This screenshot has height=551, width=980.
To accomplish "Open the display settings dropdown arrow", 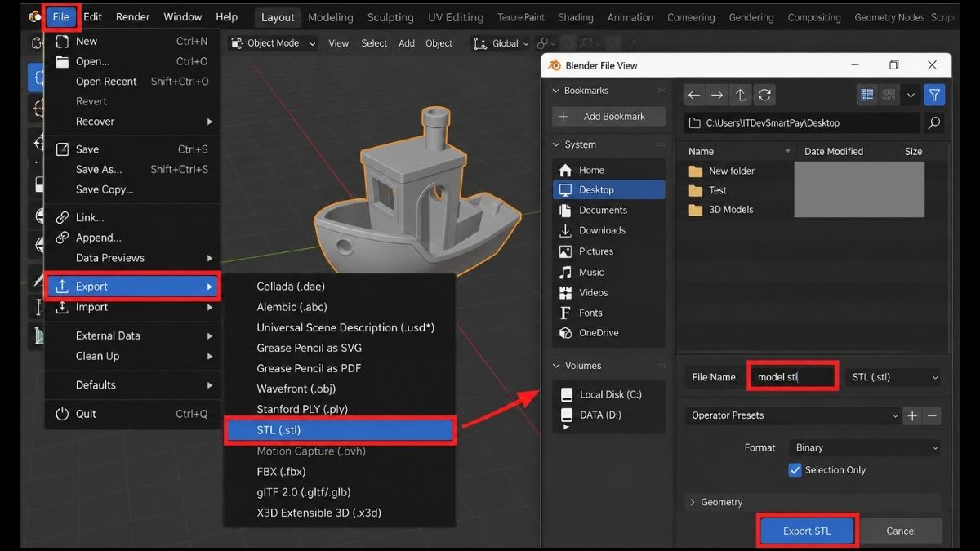I will point(911,95).
